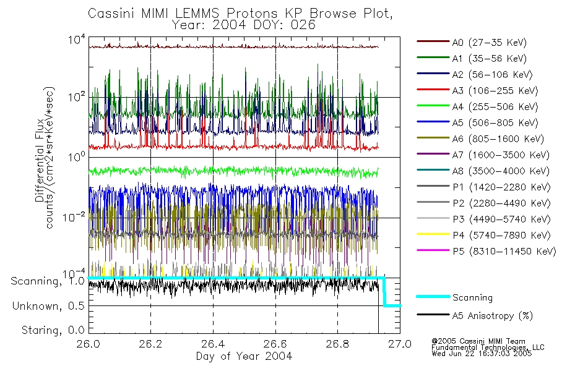588x371 pixels.
Task: Click the Scanning legend text
Action: [x=472, y=297]
